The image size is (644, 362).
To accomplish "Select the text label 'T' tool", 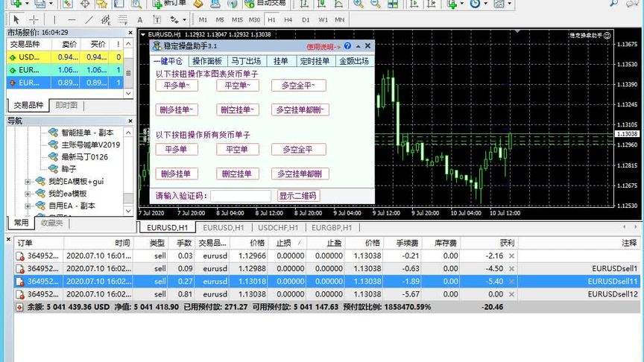I will [x=157, y=19].
